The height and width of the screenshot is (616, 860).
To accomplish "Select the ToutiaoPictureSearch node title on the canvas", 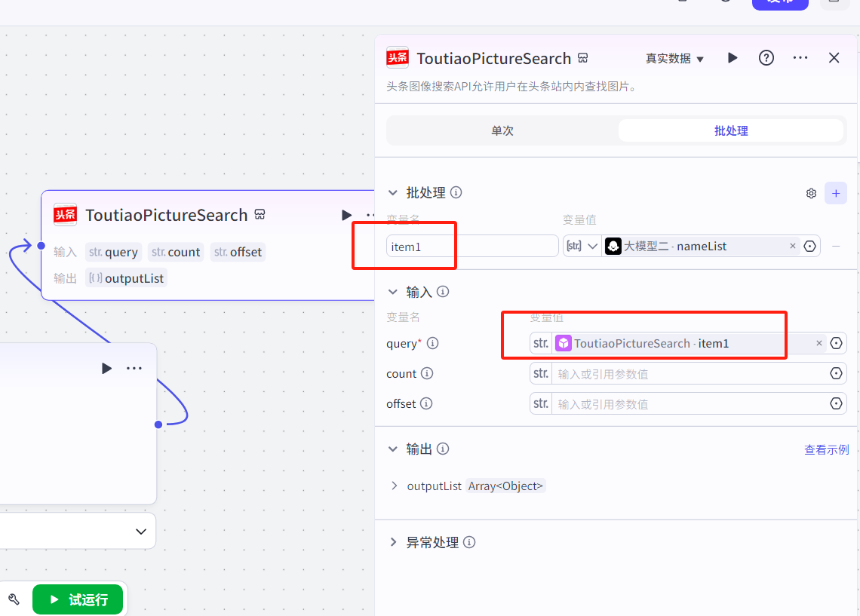I will coord(166,215).
